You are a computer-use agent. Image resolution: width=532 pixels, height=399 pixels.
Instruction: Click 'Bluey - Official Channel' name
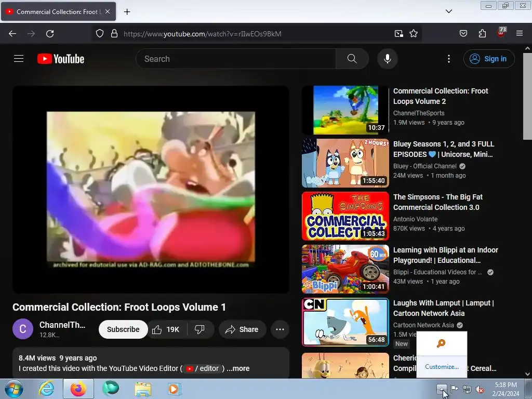click(425, 166)
